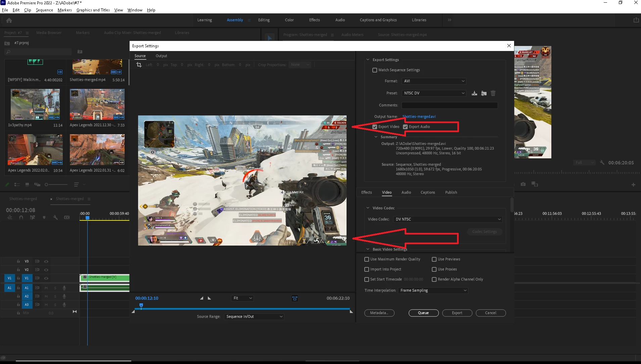Click the Project panel sort icons menu
This screenshot has width=641, height=364.
pos(80,185)
